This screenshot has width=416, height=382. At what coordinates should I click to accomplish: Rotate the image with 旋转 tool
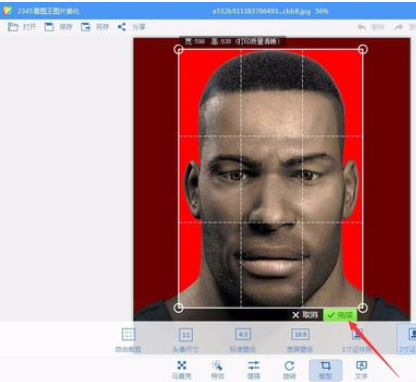[289, 370]
